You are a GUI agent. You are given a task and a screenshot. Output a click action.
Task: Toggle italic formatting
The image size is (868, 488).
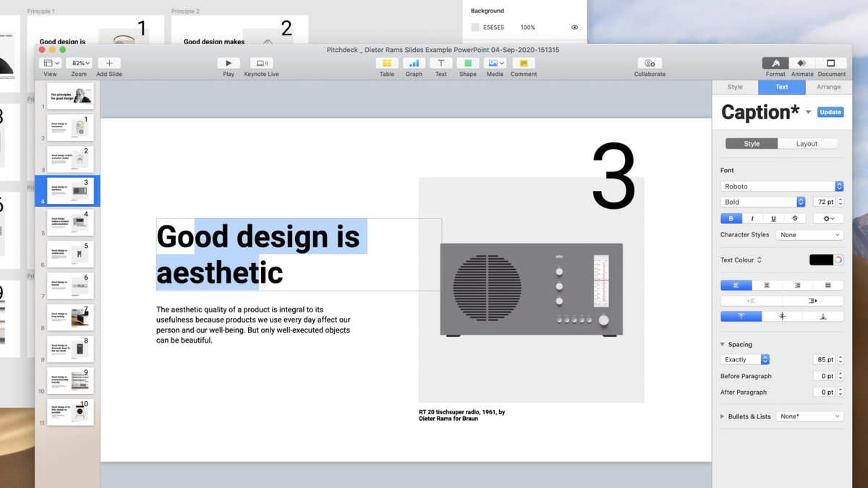(x=752, y=218)
